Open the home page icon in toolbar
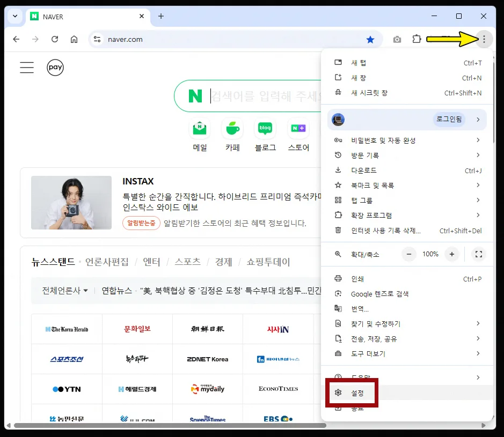This screenshot has width=504, height=437. coord(74,39)
